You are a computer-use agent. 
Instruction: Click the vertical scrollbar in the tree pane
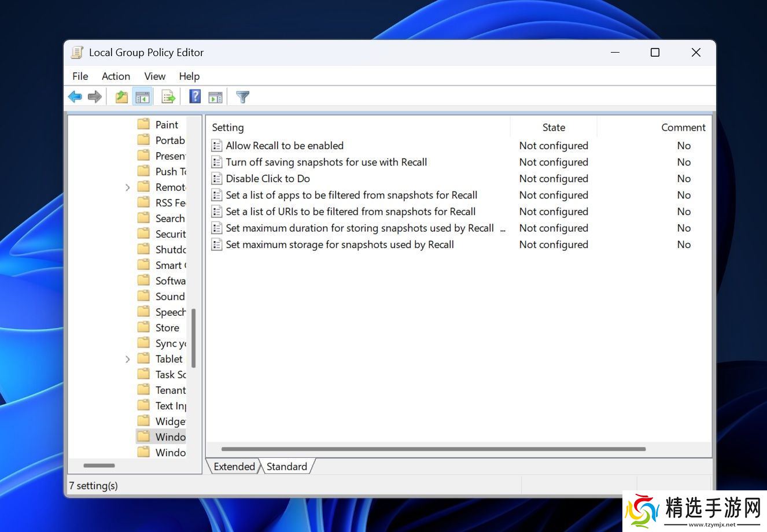(x=193, y=338)
